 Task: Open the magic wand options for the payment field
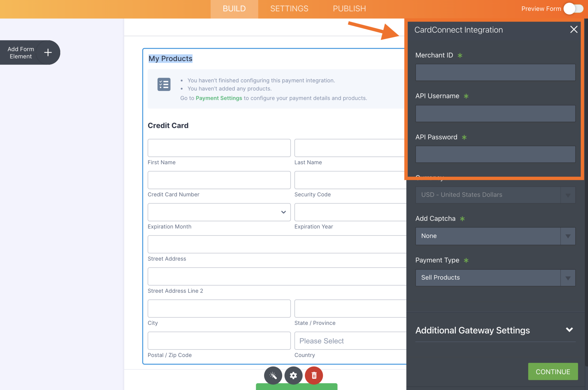[x=273, y=375]
